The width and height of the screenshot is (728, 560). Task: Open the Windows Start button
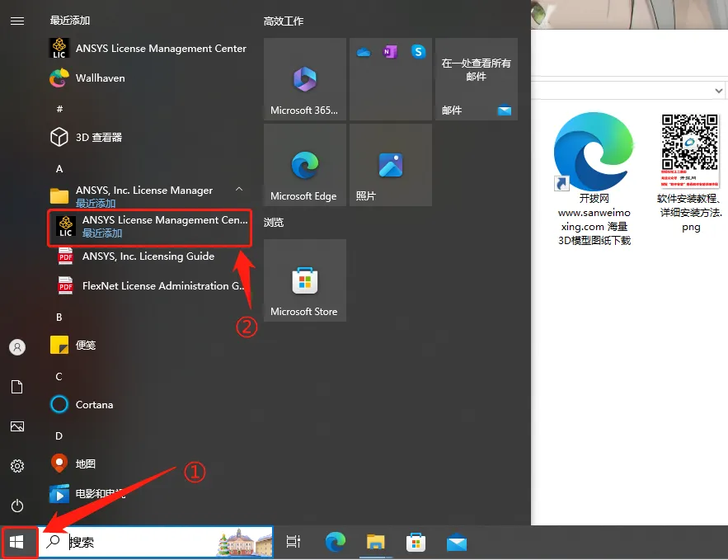point(17,542)
